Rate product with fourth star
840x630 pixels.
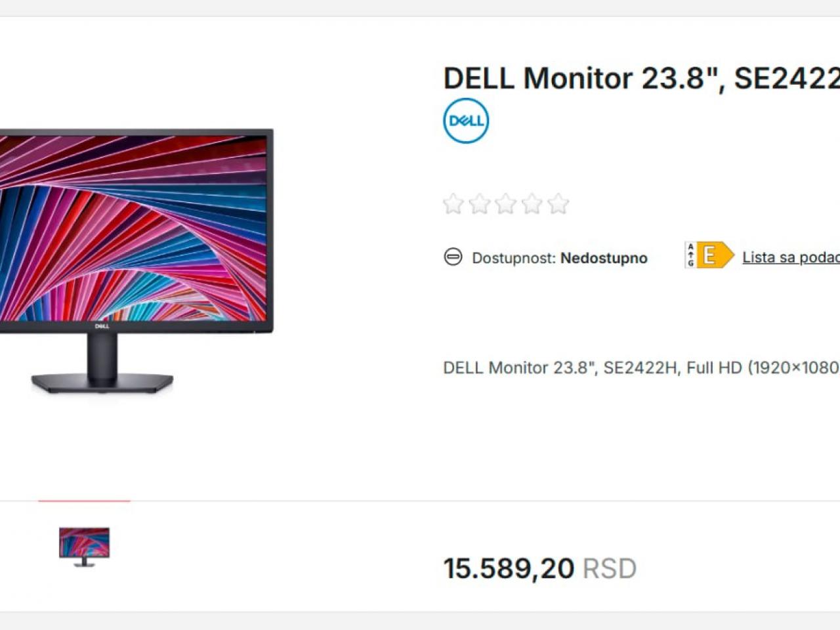532,204
